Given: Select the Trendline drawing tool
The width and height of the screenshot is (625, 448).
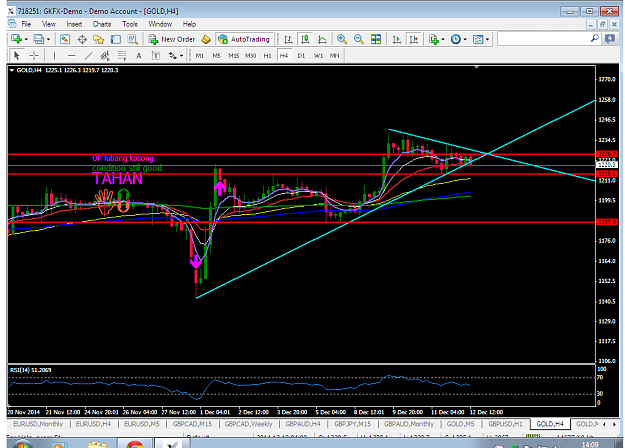Looking at the screenshot, I should [88, 55].
